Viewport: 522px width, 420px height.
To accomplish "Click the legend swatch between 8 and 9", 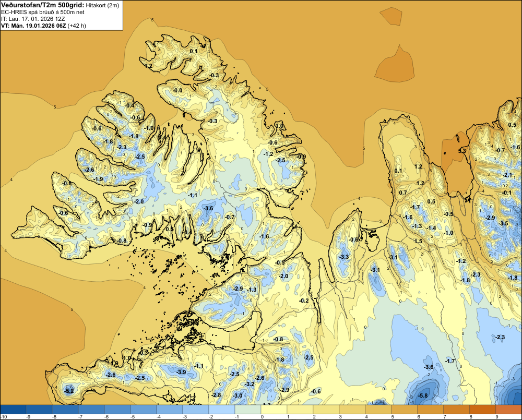I will pos(483,410).
